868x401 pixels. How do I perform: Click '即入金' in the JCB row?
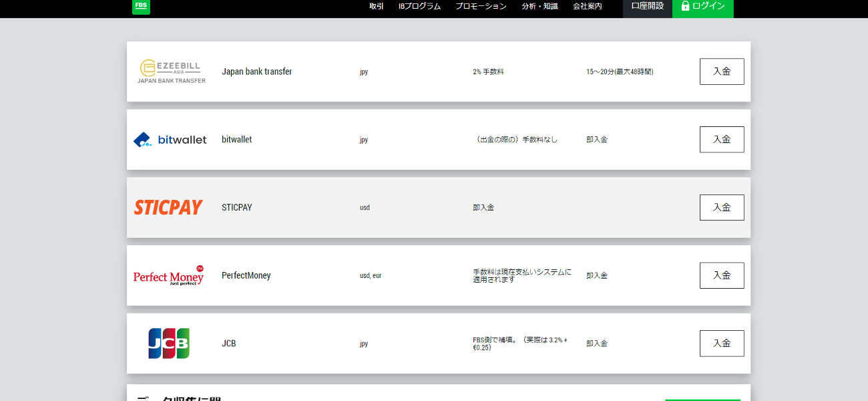(597, 344)
